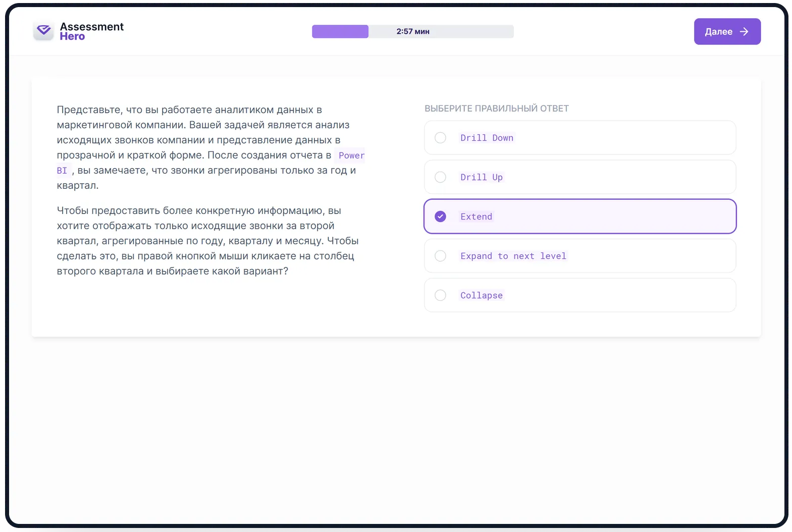Click the Assessment Hero brand name text
The height and width of the screenshot is (532, 792).
[91, 31]
